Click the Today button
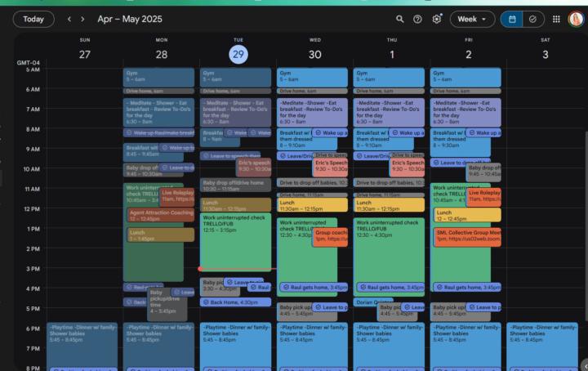The height and width of the screenshot is (371, 588). (x=33, y=19)
